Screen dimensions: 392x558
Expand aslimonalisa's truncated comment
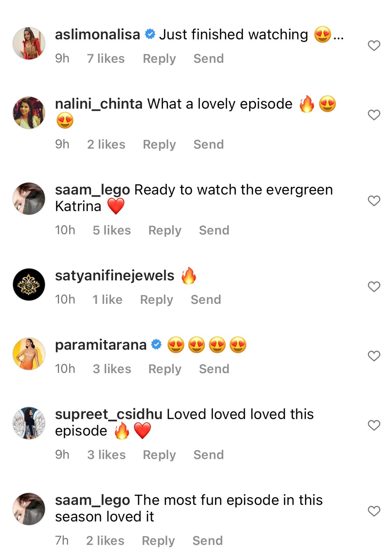pyautogui.click(x=338, y=35)
